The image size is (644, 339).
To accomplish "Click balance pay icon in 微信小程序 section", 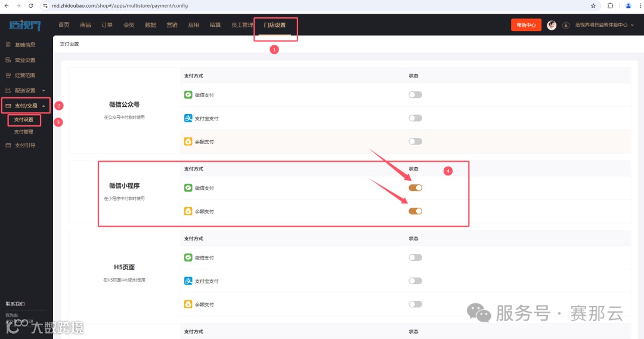I will click(x=188, y=211).
